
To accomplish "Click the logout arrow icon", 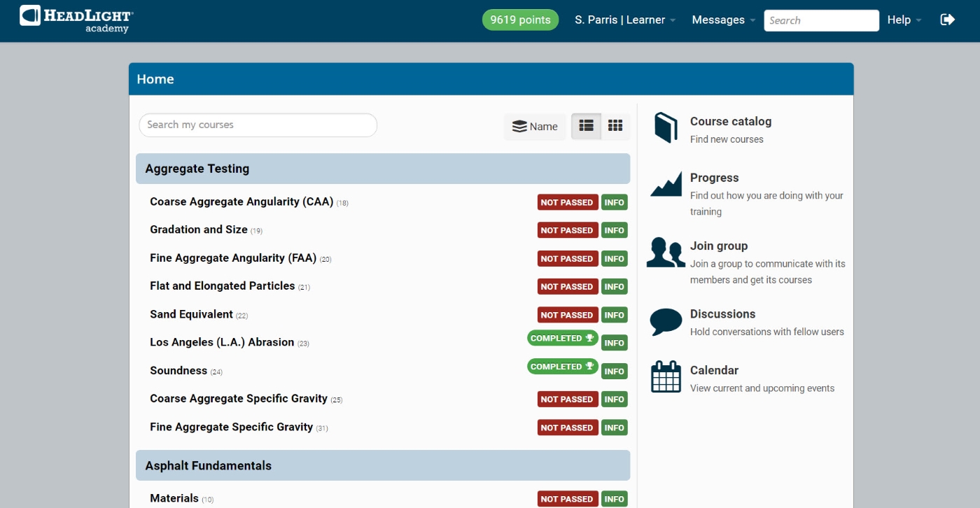I will [x=947, y=20].
